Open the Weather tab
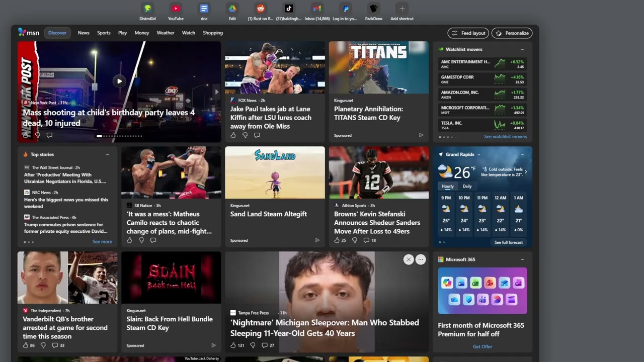This screenshot has width=644, height=362. click(x=165, y=33)
